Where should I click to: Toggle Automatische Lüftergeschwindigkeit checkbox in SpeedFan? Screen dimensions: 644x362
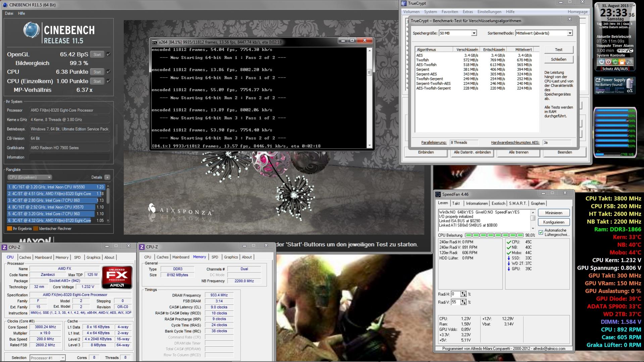tap(541, 232)
